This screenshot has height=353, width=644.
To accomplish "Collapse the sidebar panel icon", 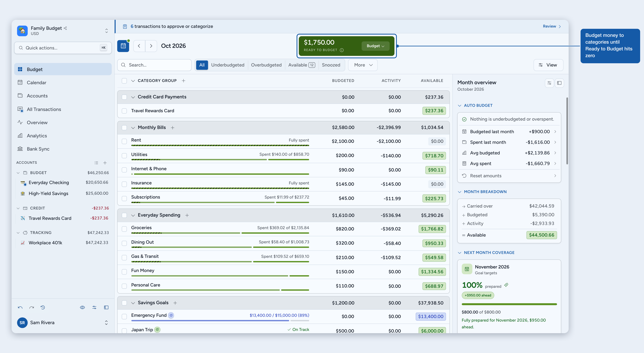I will [106, 307].
